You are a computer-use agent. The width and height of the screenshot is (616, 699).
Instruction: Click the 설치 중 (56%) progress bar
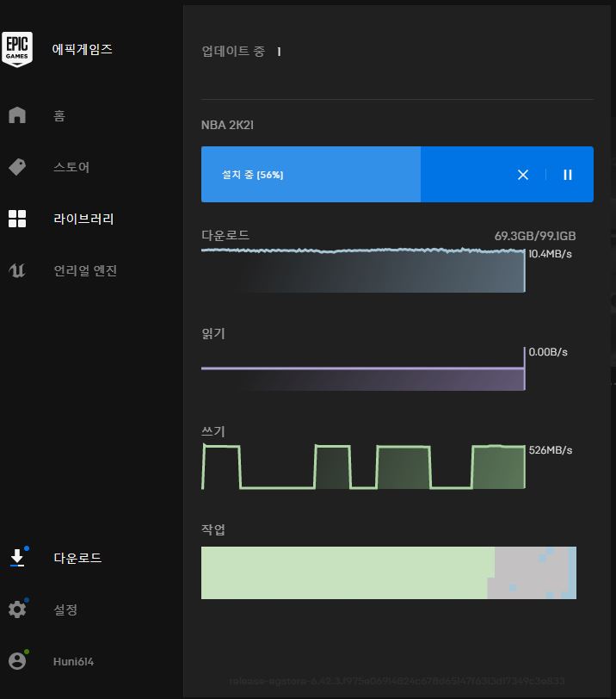coord(397,174)
